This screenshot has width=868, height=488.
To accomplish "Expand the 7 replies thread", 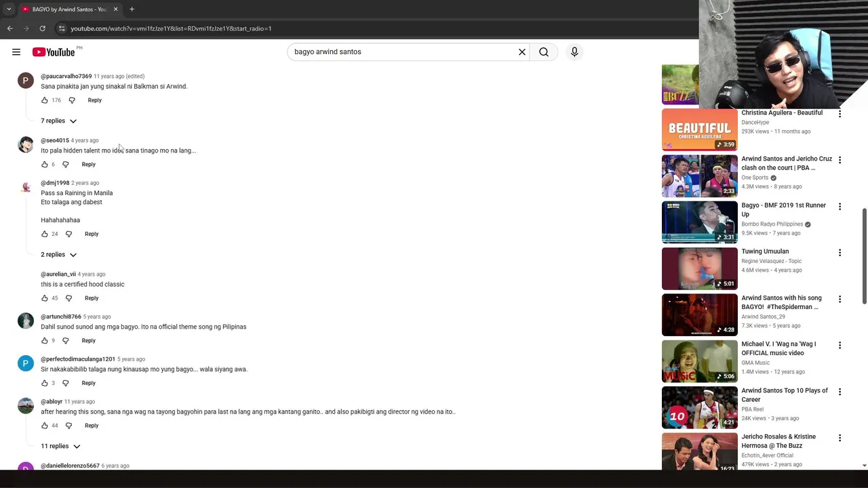I will (58, 121).
